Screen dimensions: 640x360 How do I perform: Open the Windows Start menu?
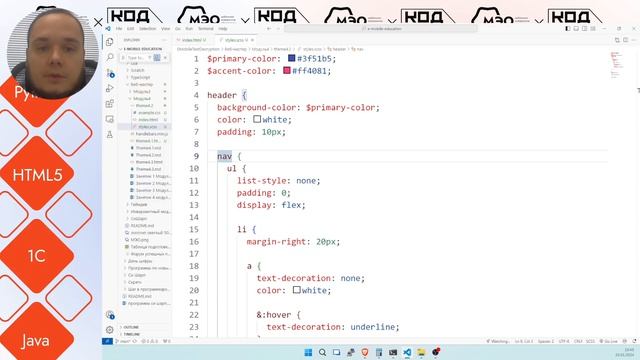point(308,352)
